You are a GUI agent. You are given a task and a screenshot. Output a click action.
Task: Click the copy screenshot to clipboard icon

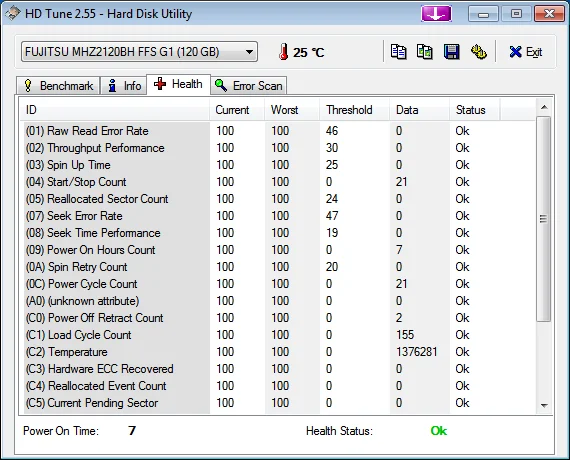425,52
